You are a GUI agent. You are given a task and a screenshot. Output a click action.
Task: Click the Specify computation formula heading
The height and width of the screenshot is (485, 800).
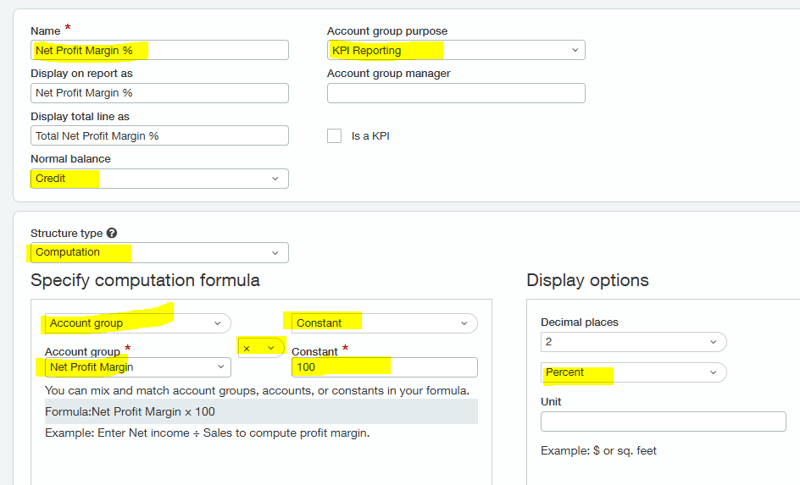pos(146,281)
